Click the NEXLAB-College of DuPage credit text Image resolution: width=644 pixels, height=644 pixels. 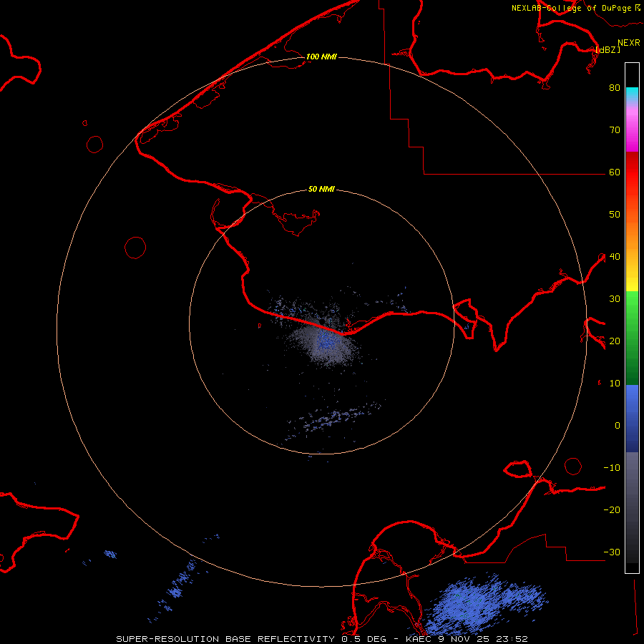(x=572, y=8)
